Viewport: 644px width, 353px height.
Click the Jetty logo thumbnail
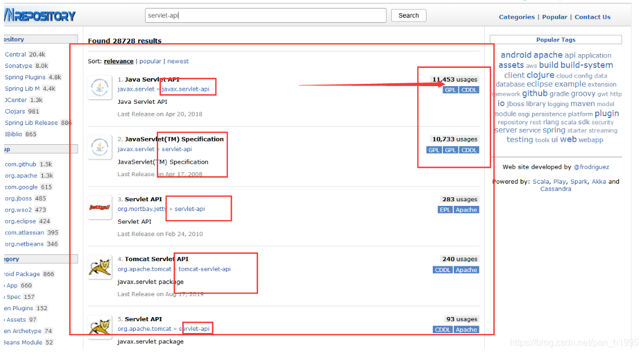pyautogui.click(x=100, y=207)
